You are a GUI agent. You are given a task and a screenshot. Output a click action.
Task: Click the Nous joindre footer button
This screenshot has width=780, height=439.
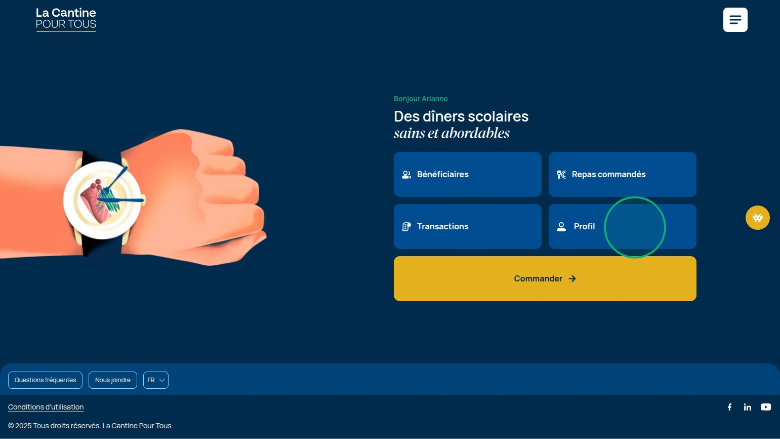pyautogui.click(x=113, y=380)
